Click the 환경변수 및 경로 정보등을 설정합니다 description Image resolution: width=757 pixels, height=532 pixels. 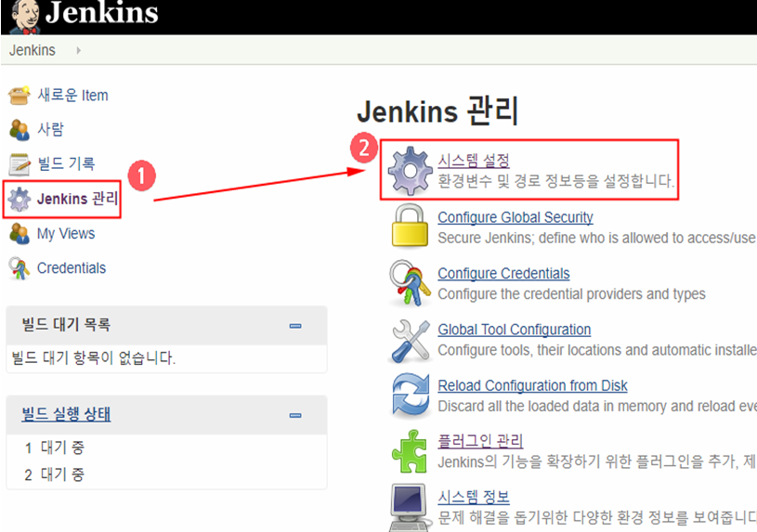(x=556, y=181)
